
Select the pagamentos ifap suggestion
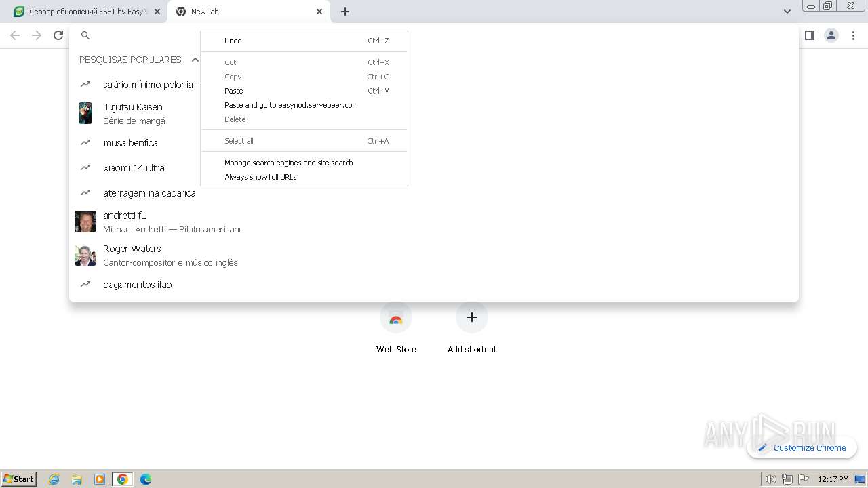click(434, 285)
